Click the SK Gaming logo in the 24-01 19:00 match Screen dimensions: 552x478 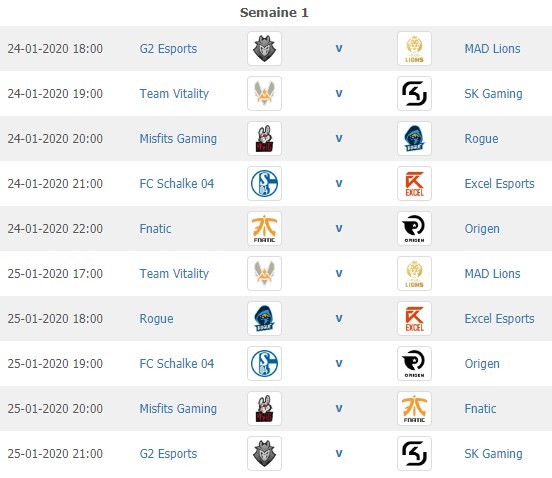[414, 94]
